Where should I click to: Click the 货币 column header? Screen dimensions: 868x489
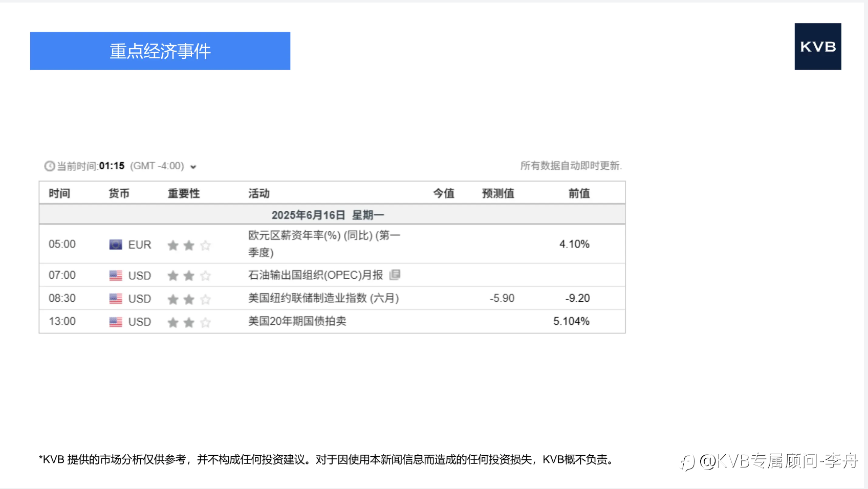pyautogui.click(x=119, y=193)
